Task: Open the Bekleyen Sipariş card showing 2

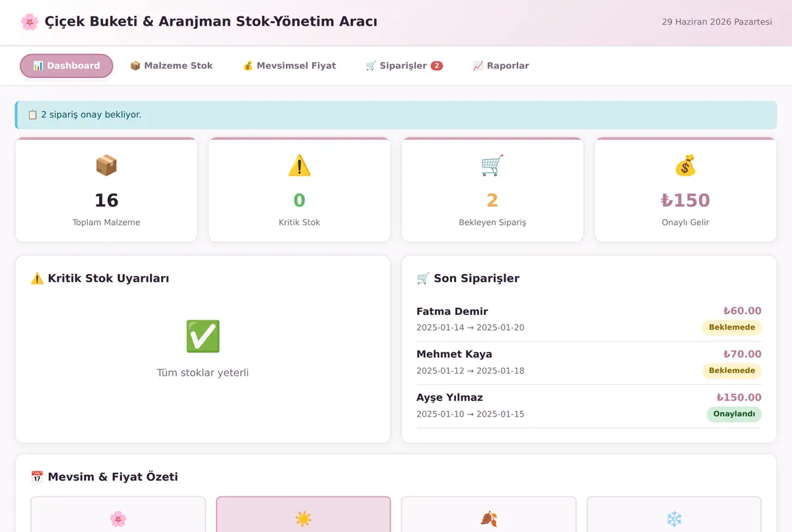Action: 492,190
